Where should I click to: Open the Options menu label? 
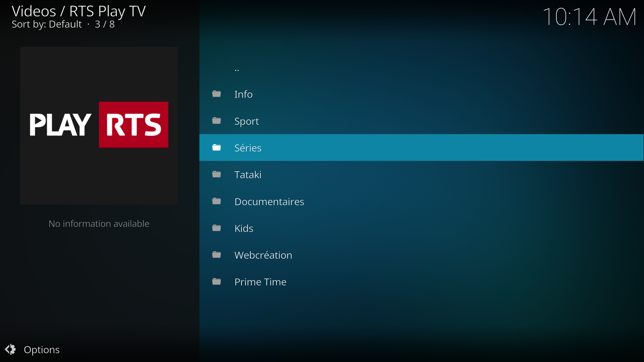point(42,350)
